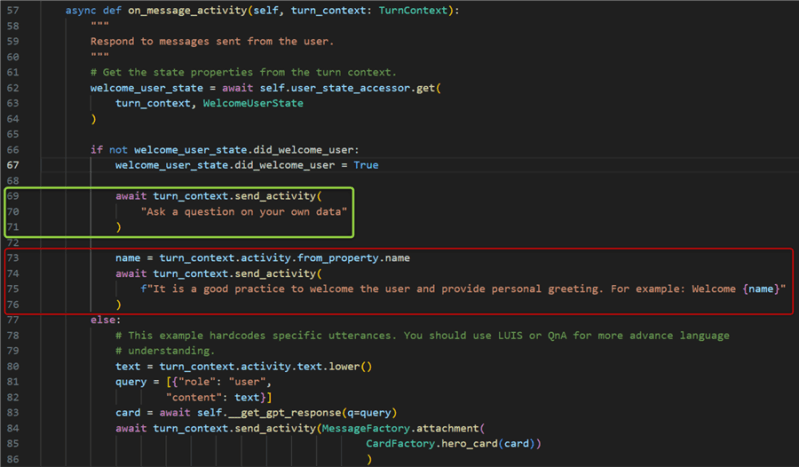The height and width of the screenshot is (467, 799).
Task: Click the closing parenthesis on line 64
Action: click(93, 119)
